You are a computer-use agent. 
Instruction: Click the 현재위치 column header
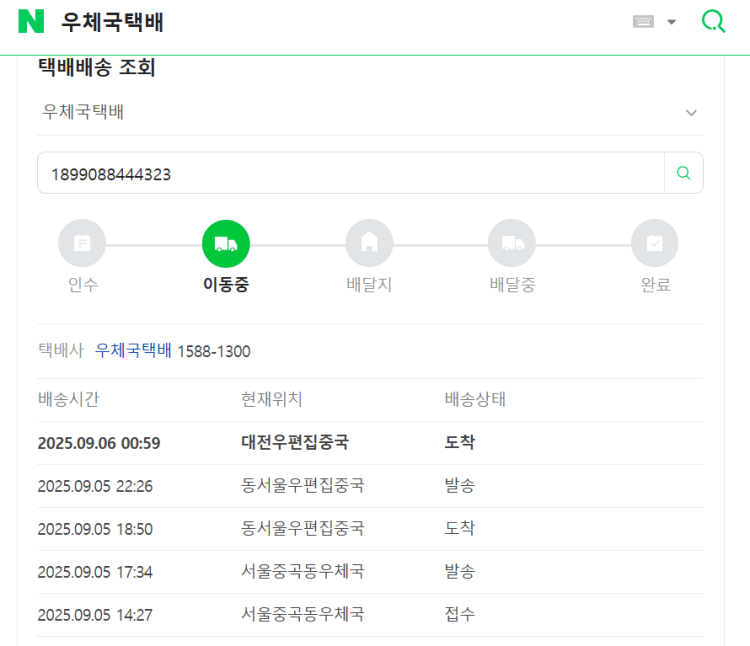(x=271, y=399)
